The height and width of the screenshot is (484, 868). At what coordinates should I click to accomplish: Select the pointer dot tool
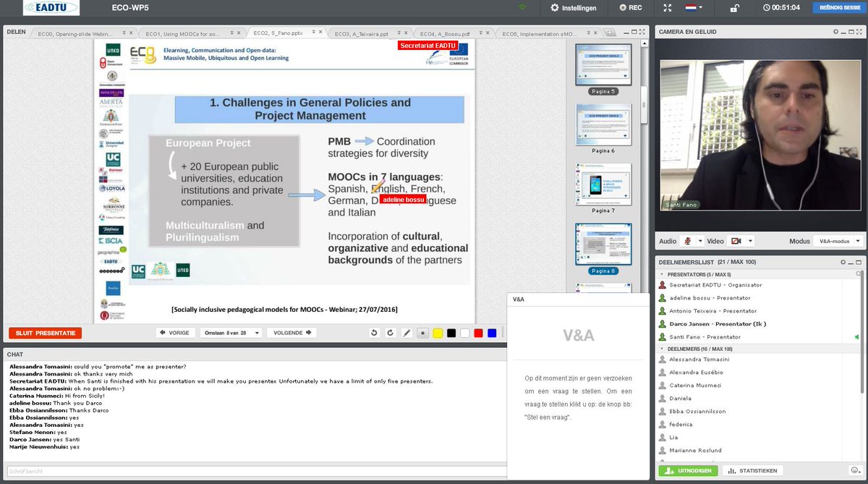point(423,332)
